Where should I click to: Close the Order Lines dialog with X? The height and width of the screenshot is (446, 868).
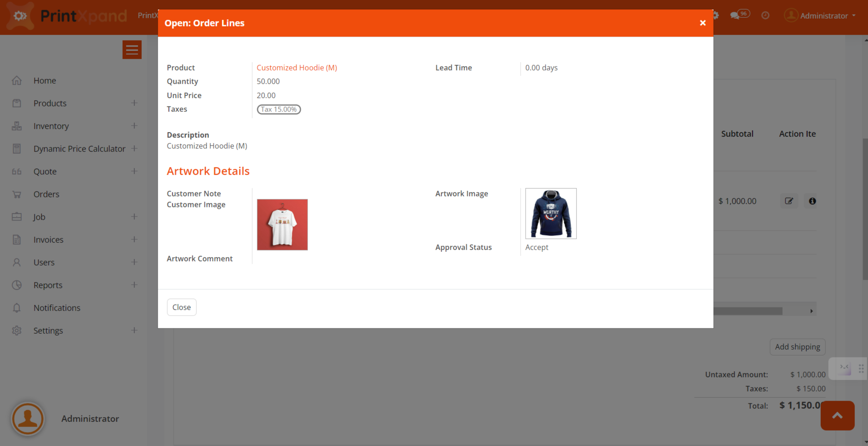[703, 23]
